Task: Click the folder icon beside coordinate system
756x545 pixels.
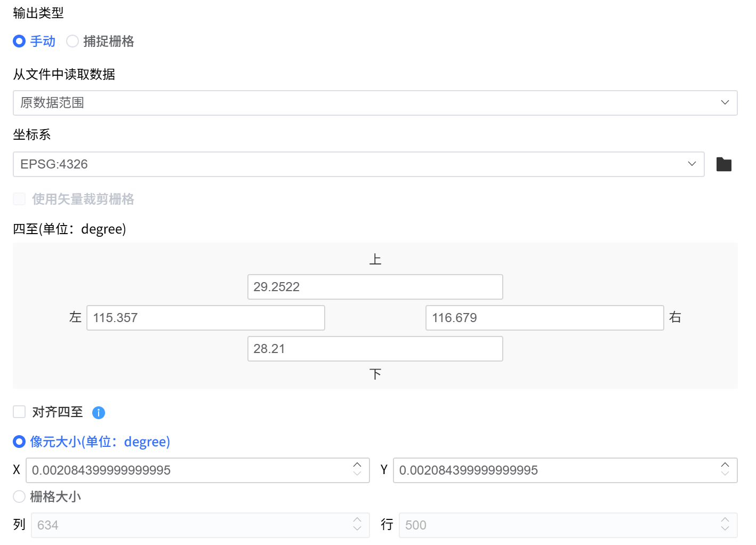Action: 723,164
